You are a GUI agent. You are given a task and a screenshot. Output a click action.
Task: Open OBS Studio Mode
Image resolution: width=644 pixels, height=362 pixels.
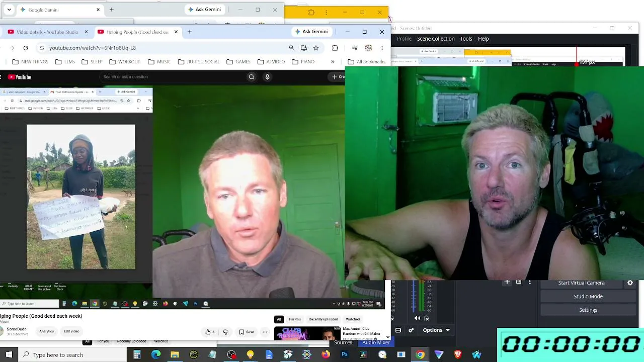(x=588, y=297)
